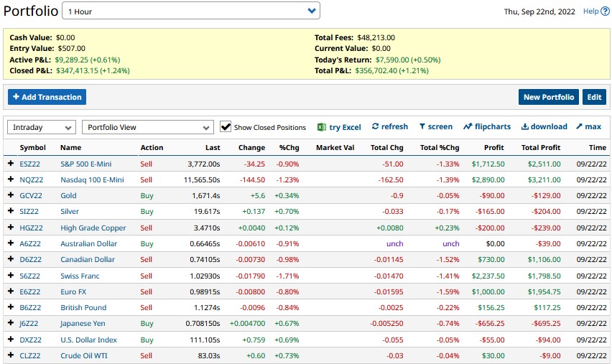
Task: Click the refresh arrows icon
Action: pyautogui.click(x=375, y=126)
